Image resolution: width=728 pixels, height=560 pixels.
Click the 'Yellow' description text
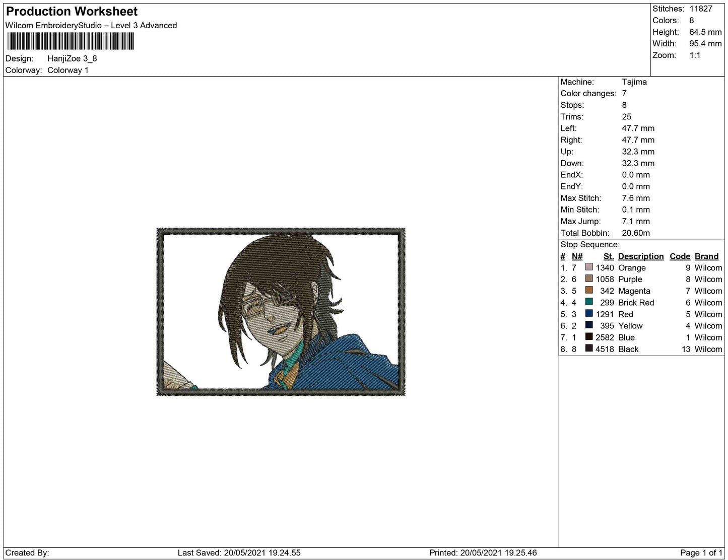pyautogui.click(x=630, y=326)
